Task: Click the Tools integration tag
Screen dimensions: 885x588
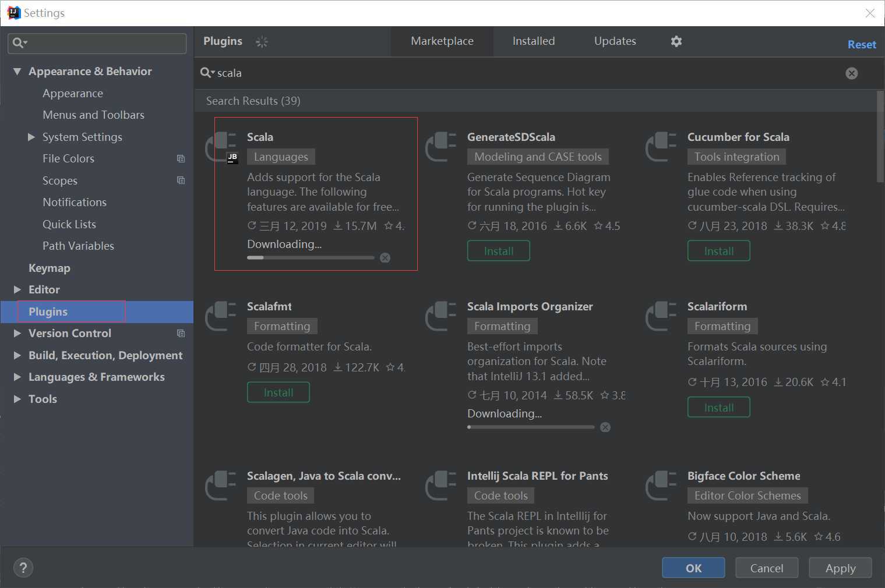Action: 736,157
